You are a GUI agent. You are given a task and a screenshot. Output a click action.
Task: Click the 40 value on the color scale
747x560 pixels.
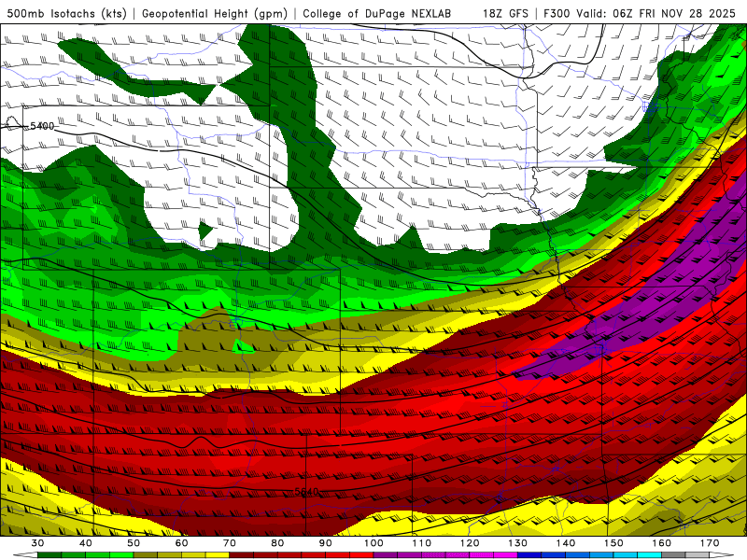coord(86,543)
